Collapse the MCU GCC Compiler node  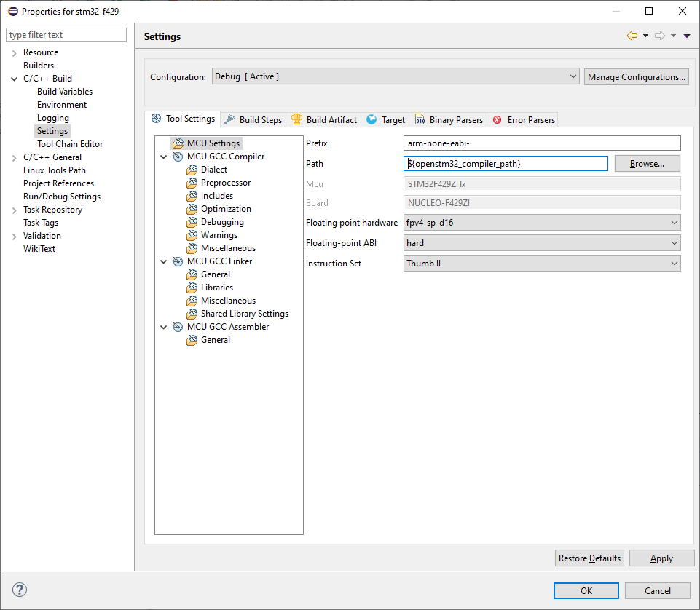point(164,157)
